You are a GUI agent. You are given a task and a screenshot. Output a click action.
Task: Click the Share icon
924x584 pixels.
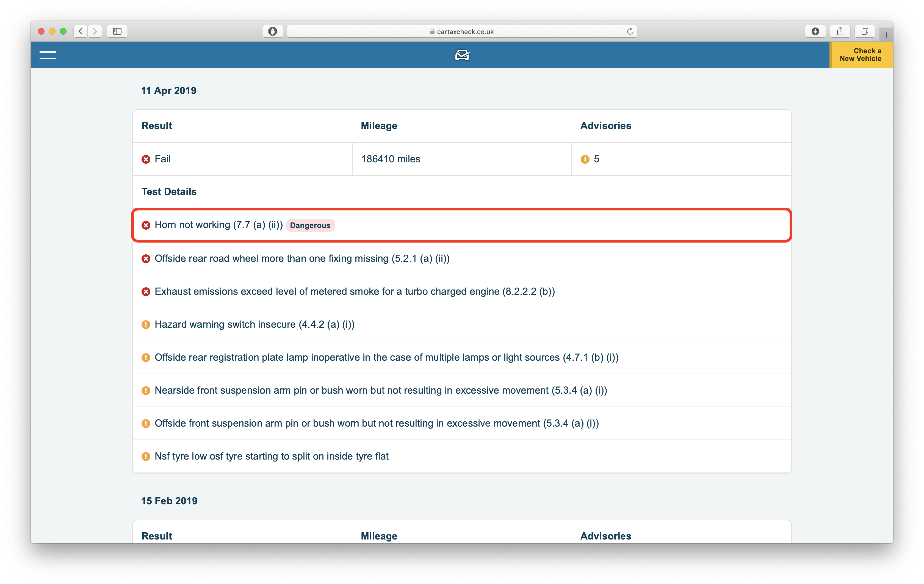840,31
